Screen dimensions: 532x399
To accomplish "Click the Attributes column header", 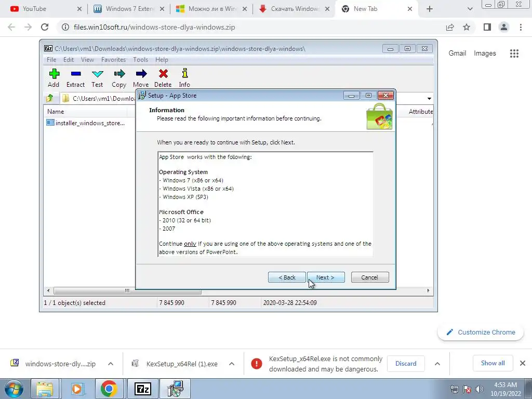I will point(421,112).
